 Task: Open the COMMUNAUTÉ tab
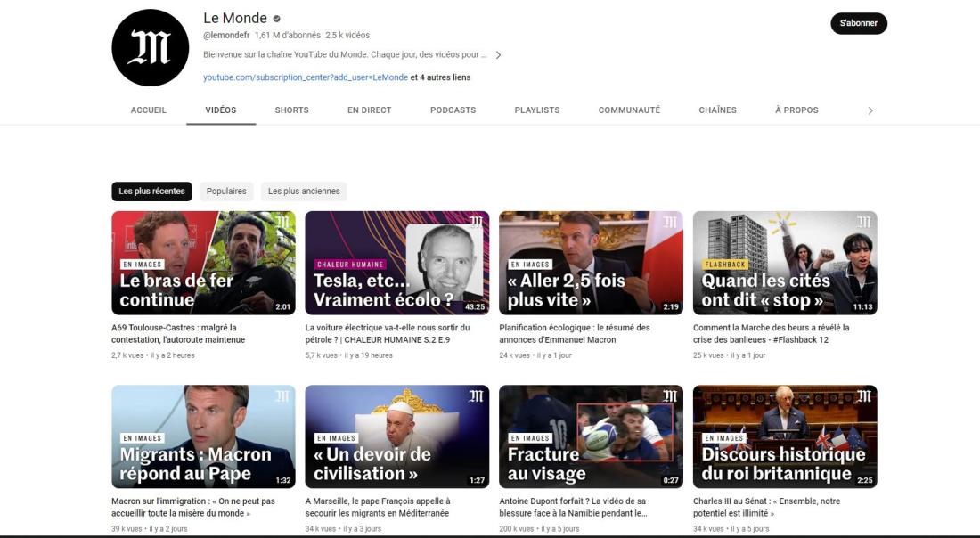tap(629, 110)
